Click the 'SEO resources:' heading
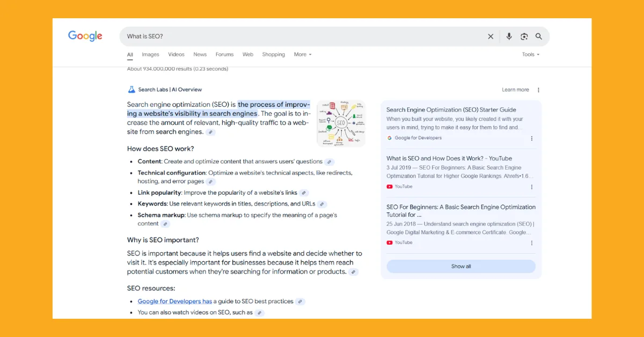The width and height of the screenshot is (644, 337). click(x=151, y=288)
